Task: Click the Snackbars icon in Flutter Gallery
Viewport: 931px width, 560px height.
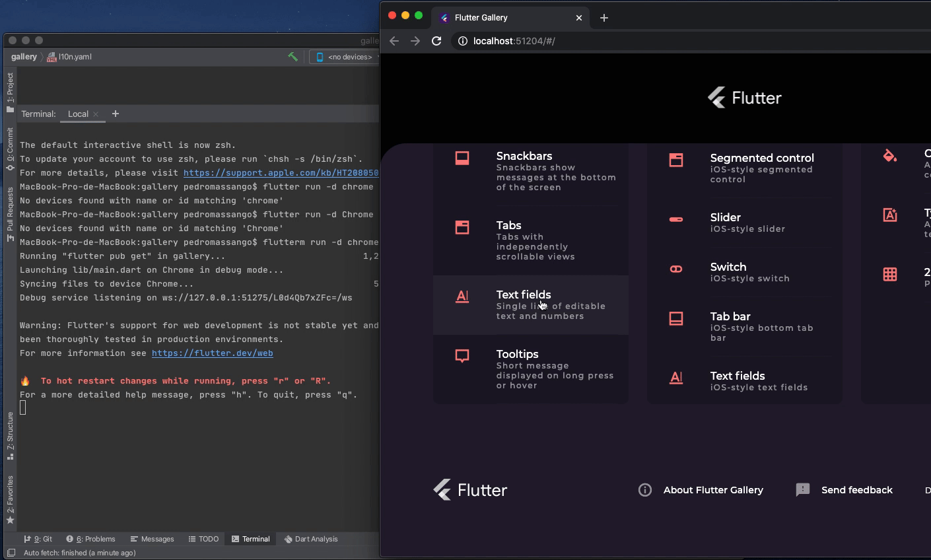Action: [462, 158]
